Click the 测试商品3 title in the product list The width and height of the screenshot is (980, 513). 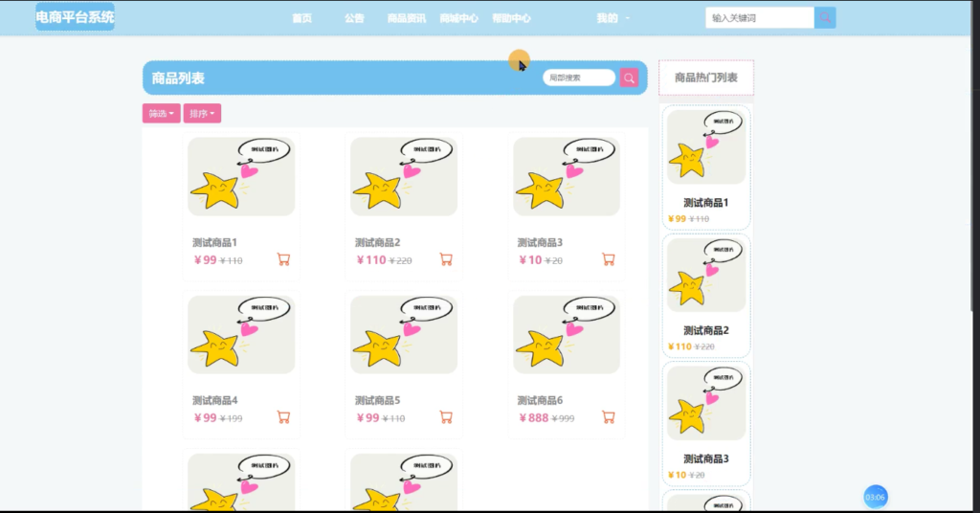pos(540,242)
